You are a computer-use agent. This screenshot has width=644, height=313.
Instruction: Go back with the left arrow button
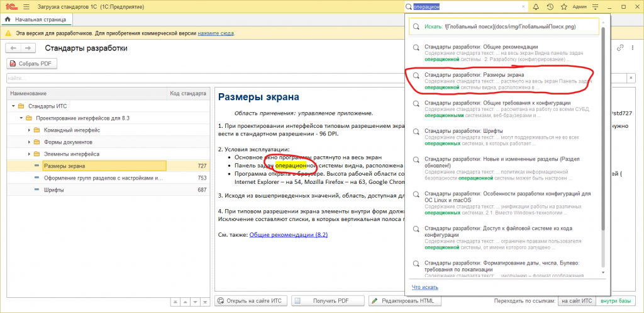[13, 48]
